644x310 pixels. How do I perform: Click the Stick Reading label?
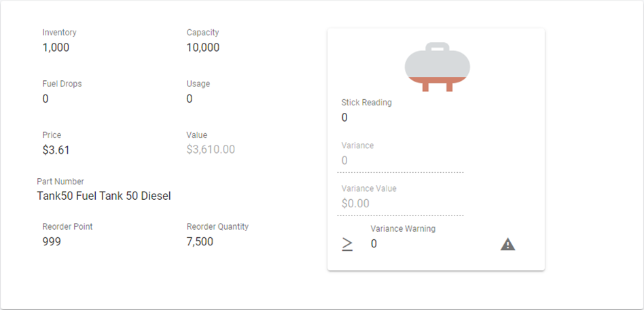pyautogui.click(x=366, y=103)
